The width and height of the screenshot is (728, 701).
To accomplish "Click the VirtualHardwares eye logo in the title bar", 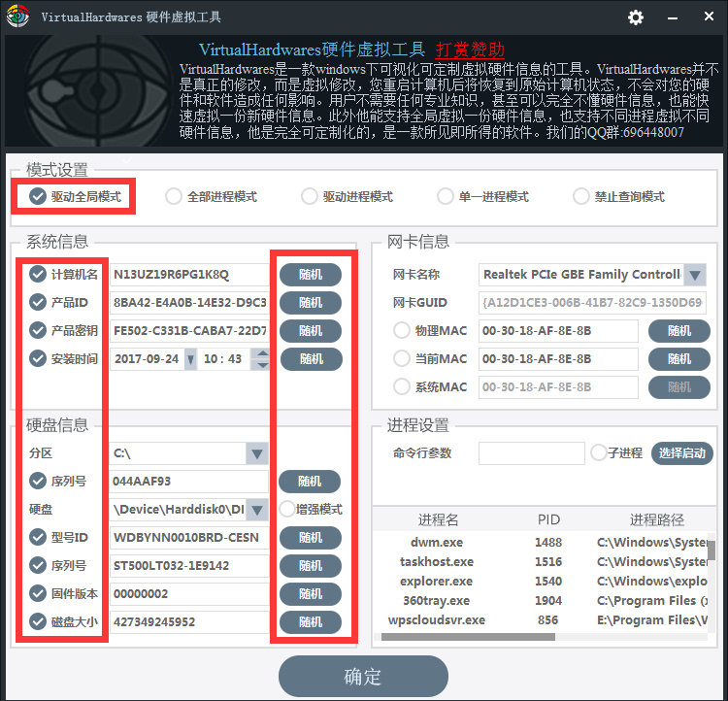I will 17,16.
